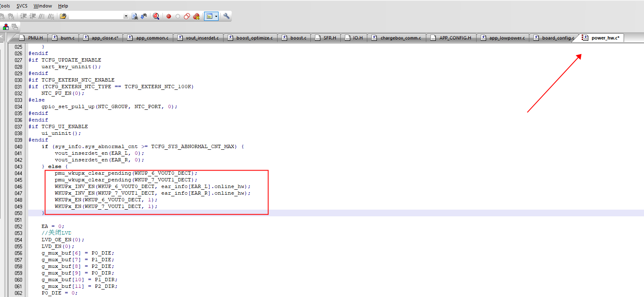Click the disable all breakpoints icon
644x297 pixels.
187,16
